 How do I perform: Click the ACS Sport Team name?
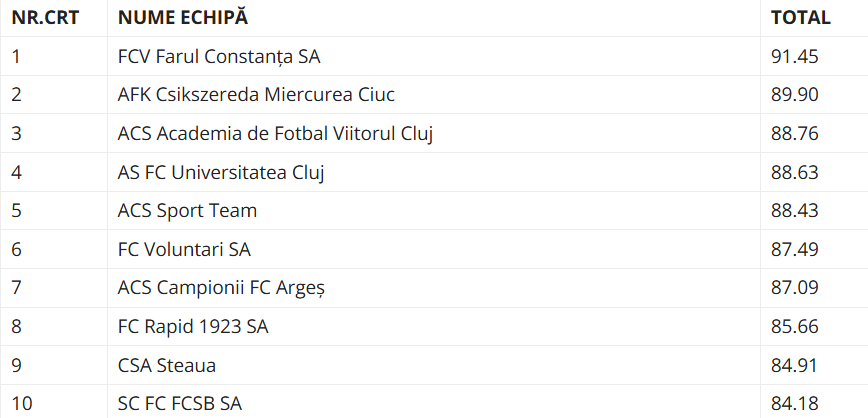(x=187, y=211)
